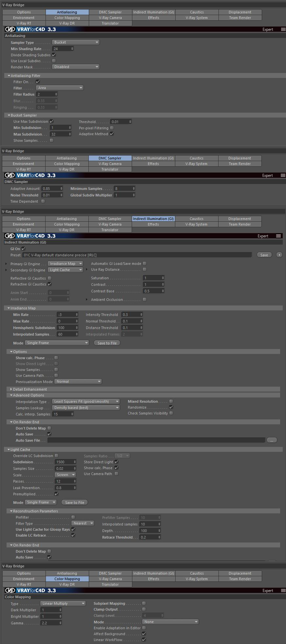
Task: Click the browse button for Auto Save File
Action: tap(272, 440)
